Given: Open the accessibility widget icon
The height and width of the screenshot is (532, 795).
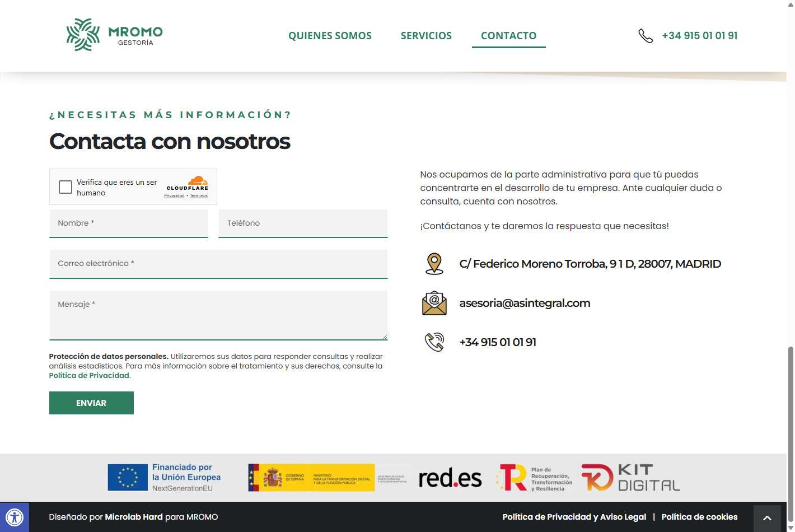Looking at the screenshot, I should click(x=15, y=517).
